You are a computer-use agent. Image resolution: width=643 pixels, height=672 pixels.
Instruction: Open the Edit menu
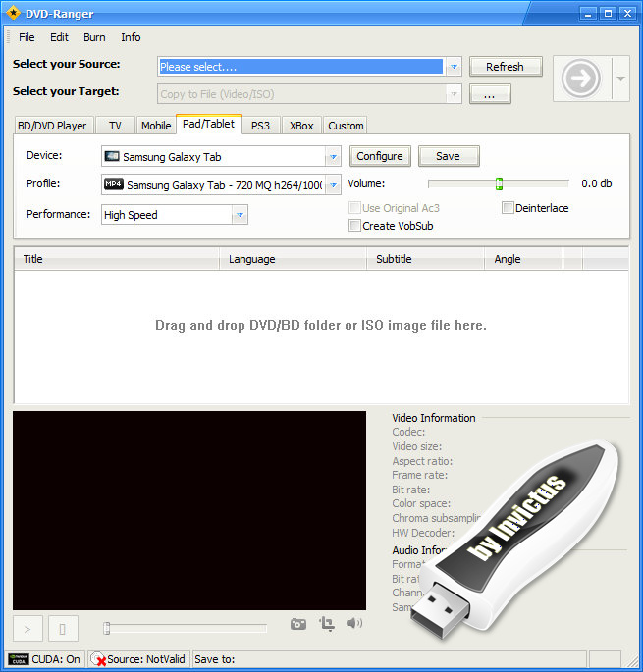pyautogui.click(x=59, y=37)
